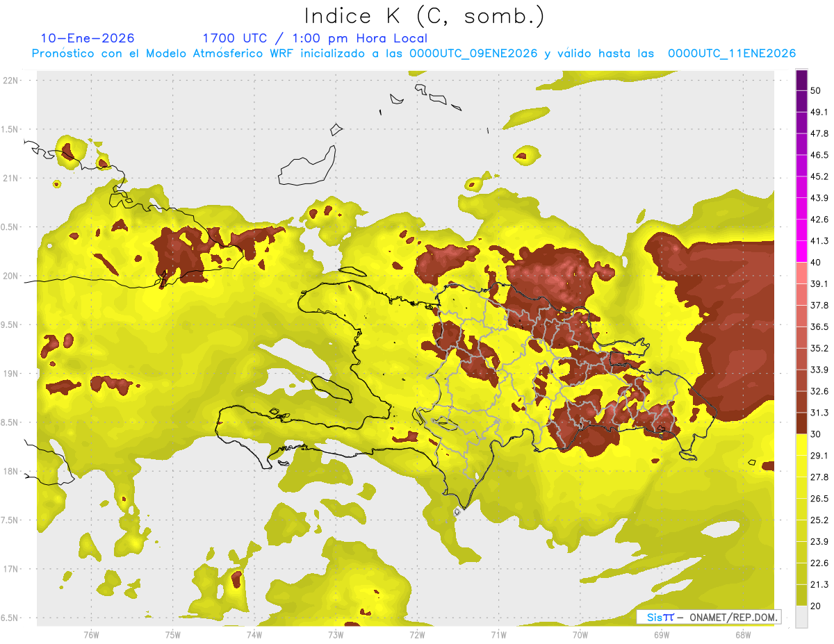Click the colorbar value "43.9"

(820, 198)
